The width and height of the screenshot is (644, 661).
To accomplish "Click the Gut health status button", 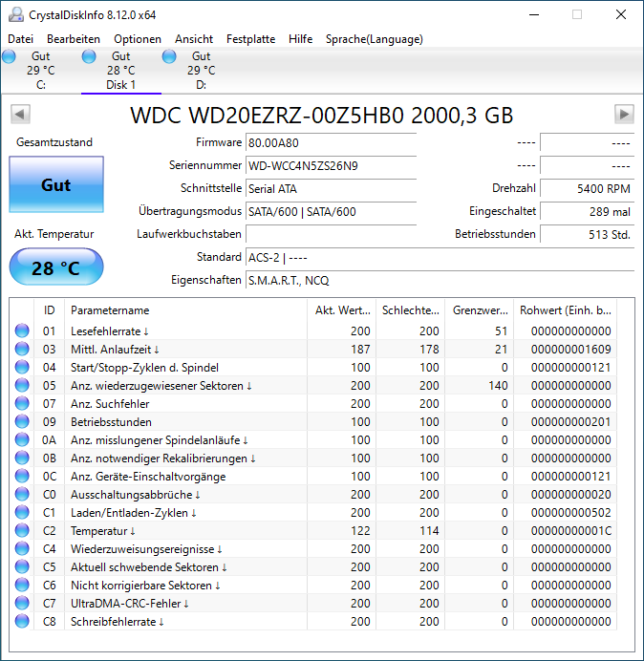I will point(56,184).
